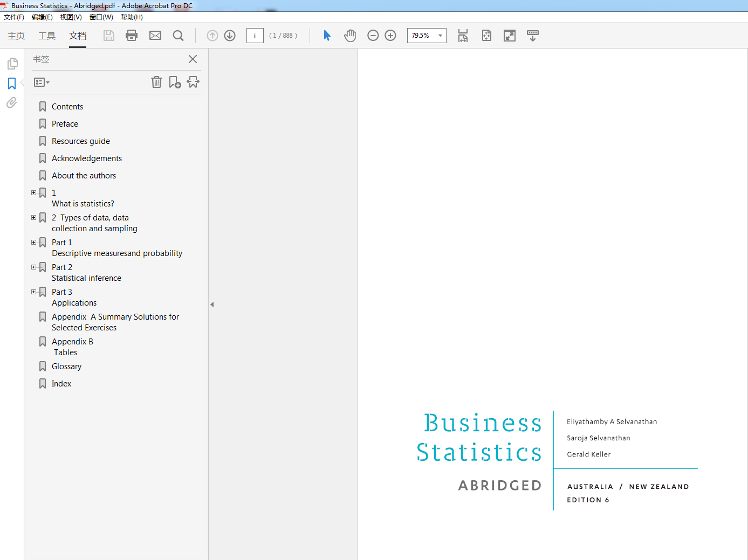Open the Glossary bookmark

(66, 367)
